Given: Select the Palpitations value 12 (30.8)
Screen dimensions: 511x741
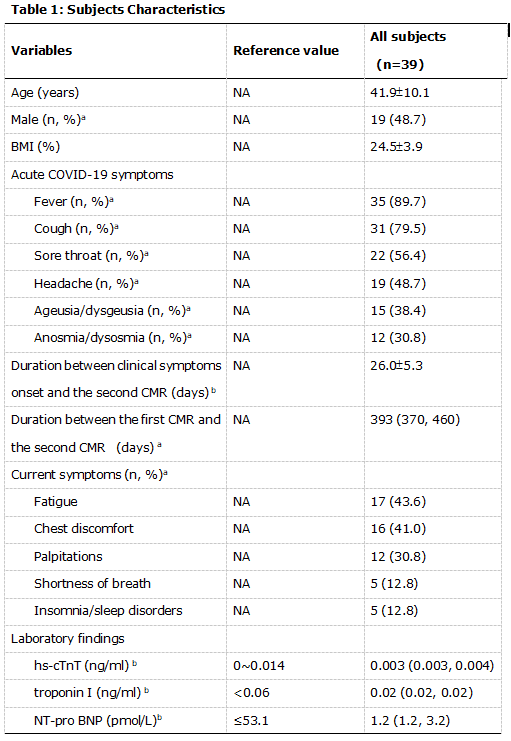Looking at the screenshot, I should coord(398,557).
